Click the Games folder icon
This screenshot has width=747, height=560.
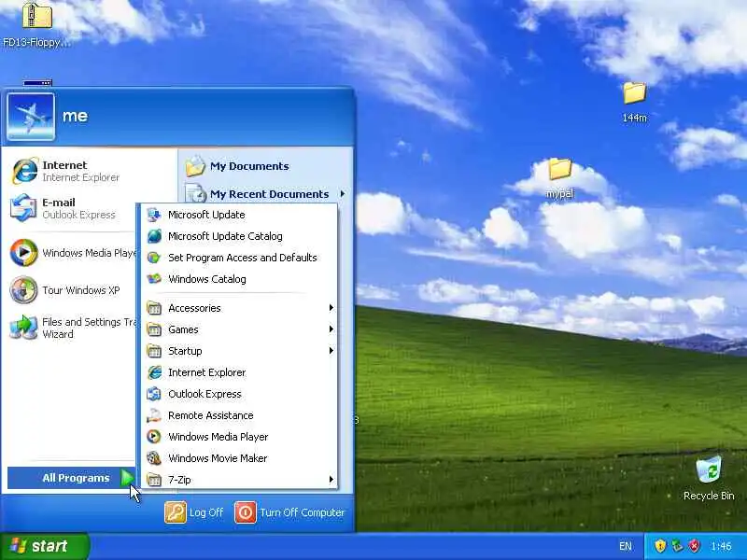pos(154,329)
